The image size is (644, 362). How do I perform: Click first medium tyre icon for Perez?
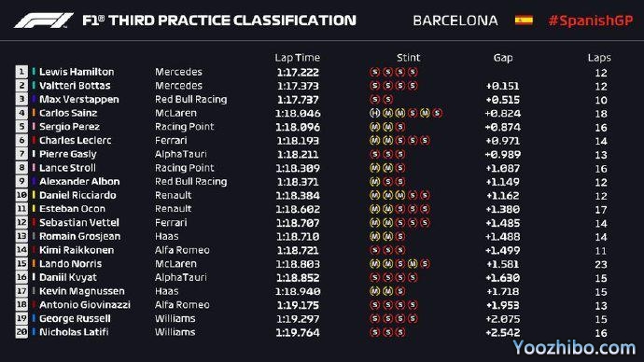click(x=374, y=127)
